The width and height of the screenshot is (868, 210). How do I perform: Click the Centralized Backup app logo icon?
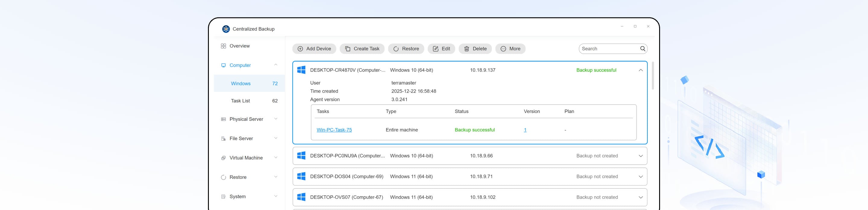pyautogui.click(x=226, y=29)
